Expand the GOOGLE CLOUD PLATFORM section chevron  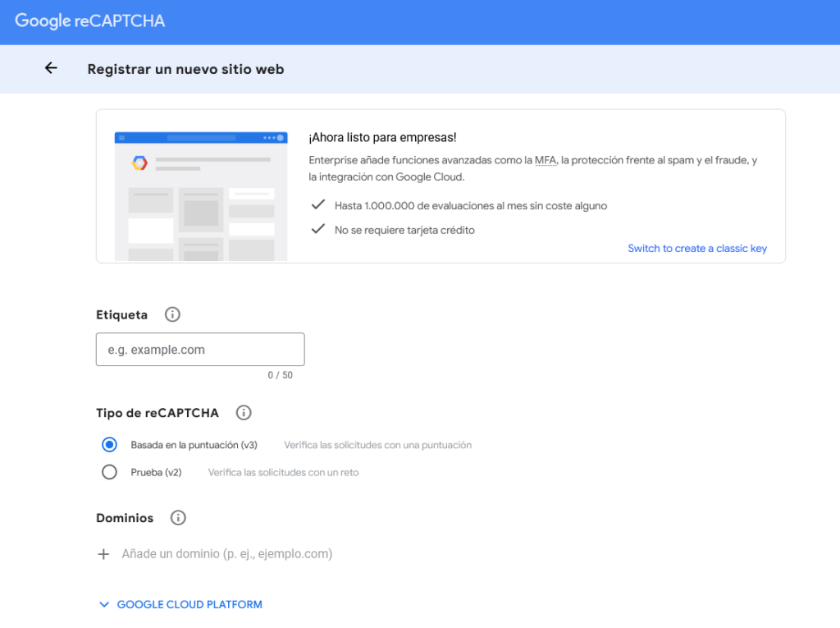[x=104, y=604]
